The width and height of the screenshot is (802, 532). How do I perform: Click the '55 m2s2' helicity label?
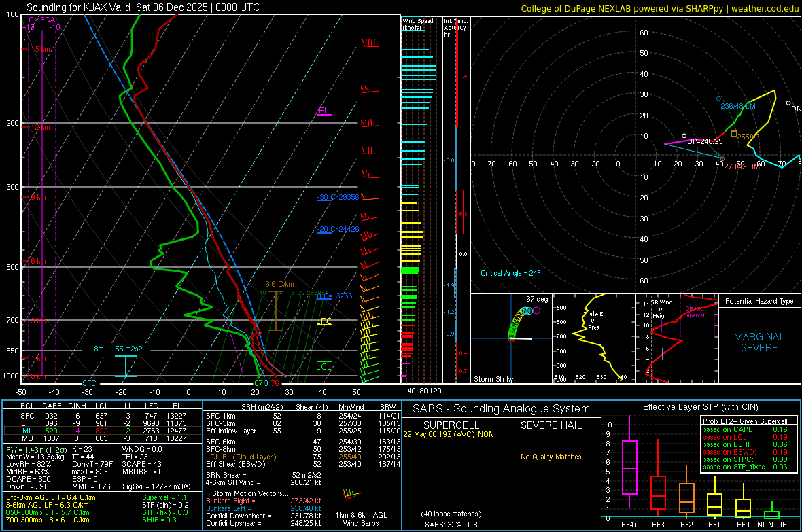129,349
